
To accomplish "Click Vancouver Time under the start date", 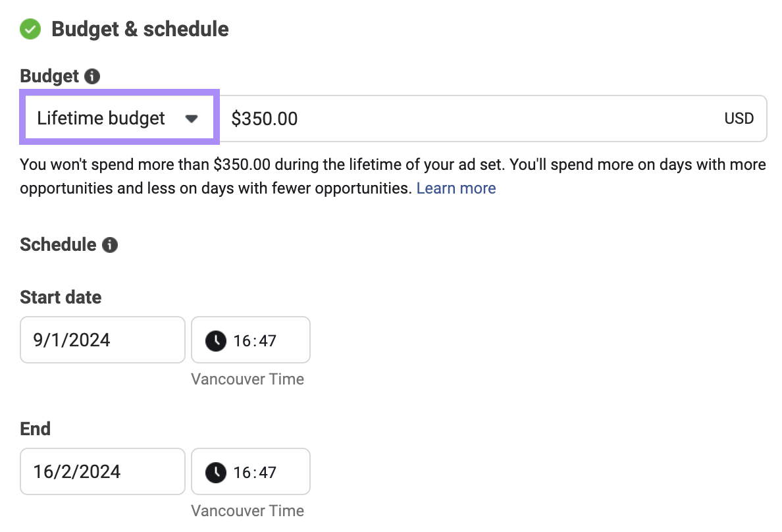I will [x=248, y=379].
